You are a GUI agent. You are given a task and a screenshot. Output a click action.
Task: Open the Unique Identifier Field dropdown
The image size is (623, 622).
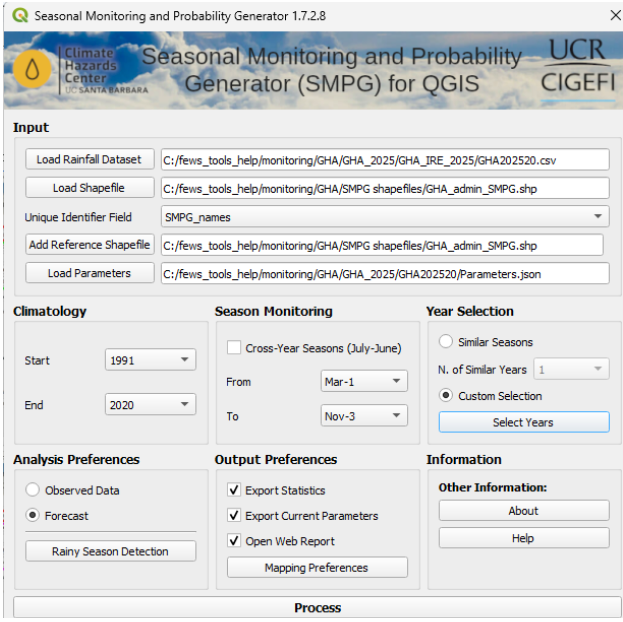[385, 217]
